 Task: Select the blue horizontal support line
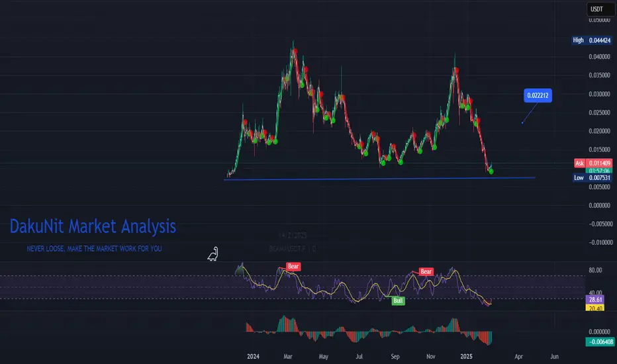379,179
